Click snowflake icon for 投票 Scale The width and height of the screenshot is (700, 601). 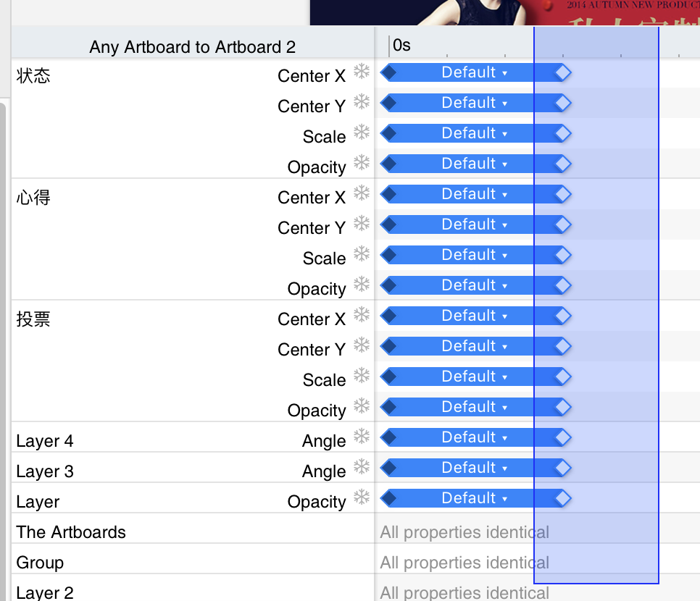[x=362, y=375]
